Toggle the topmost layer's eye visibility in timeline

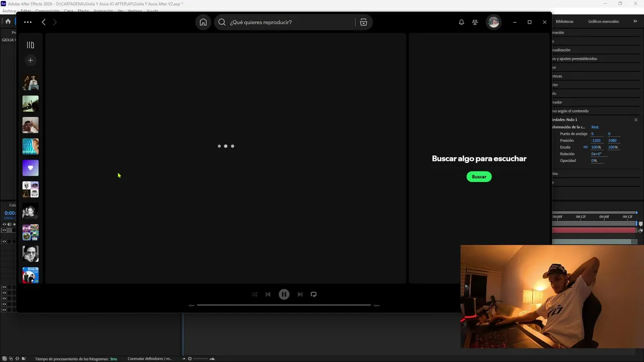point(4,230)
